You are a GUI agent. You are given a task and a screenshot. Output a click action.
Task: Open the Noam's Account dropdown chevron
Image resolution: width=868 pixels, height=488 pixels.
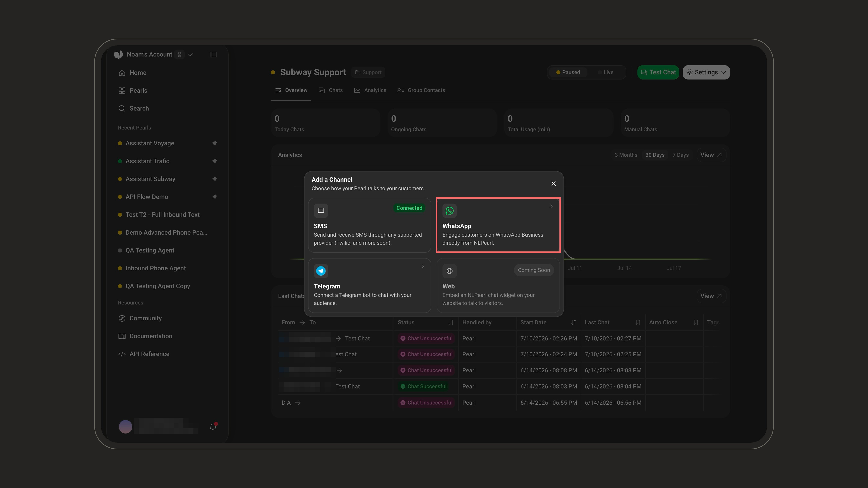[x=190, y=55]
